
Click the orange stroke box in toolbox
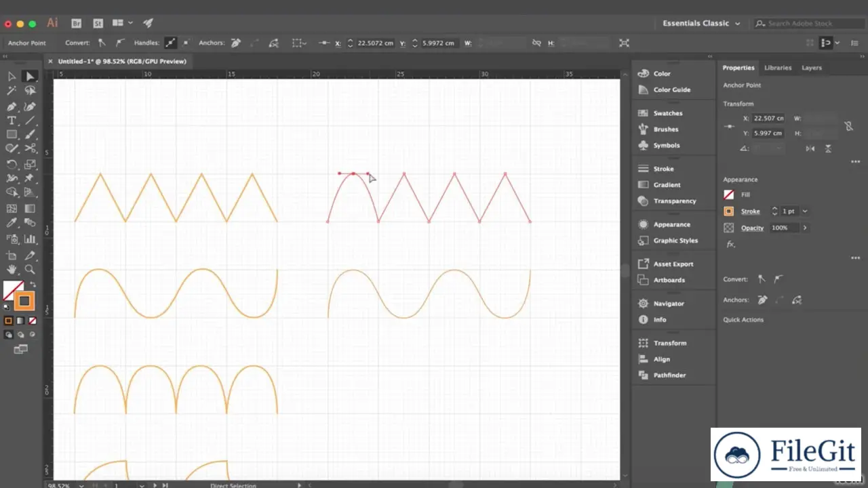click(x=24, y=301)
